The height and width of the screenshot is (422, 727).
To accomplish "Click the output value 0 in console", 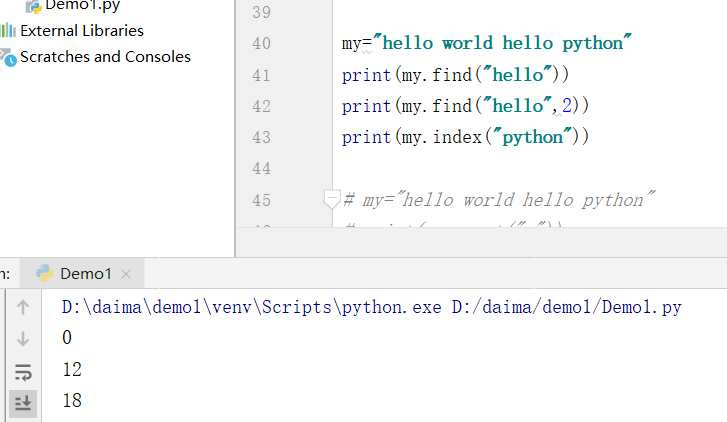I will point(67,338).
